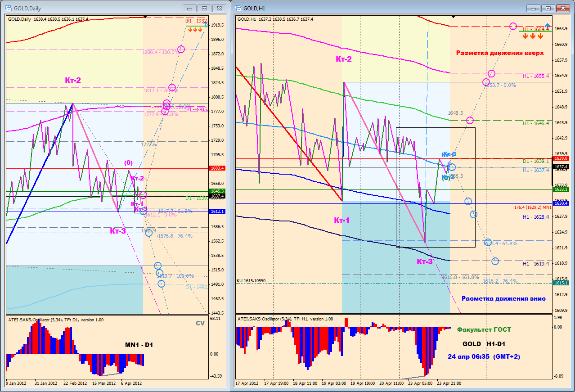The width and height of the screenshot is (575, 392).
Task: Select the magenta Кт-3 label on the H1 chart
Action: [x=425, y=261]
